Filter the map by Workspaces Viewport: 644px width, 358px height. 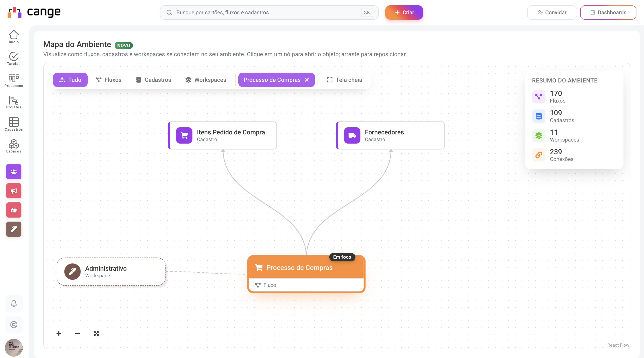click(206, 80)
